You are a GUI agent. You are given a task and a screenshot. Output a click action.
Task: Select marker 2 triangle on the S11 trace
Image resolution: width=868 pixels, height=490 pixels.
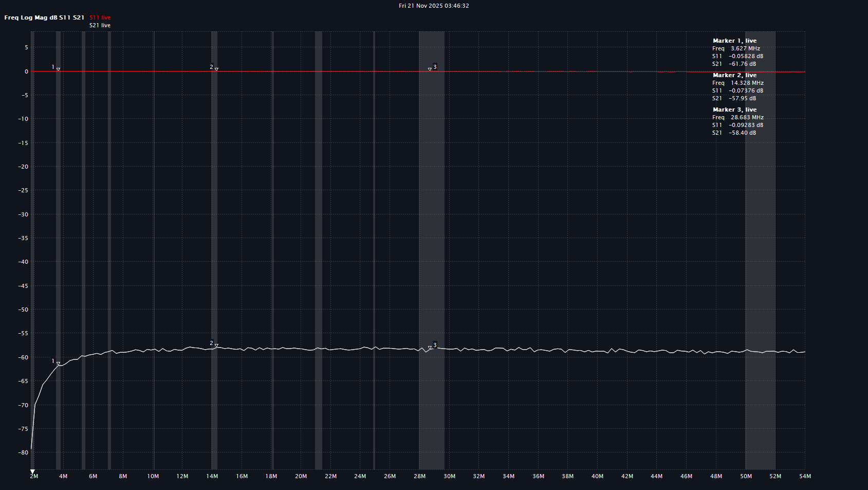tap(216, 69)
